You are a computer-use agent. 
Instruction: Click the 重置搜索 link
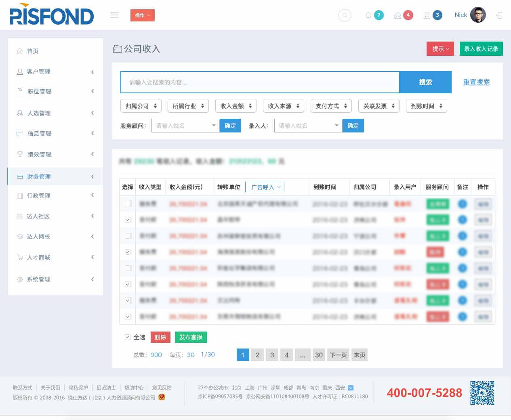click(x=476, y=82)
